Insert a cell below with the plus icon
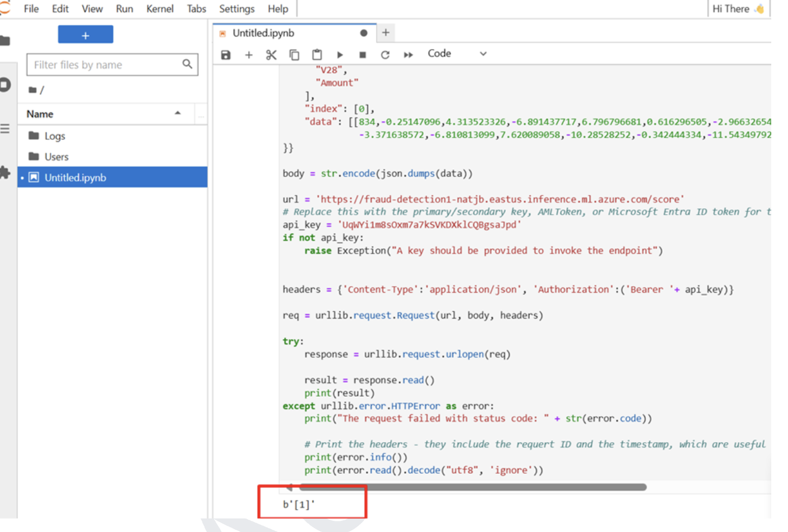The width and height of the screenshot is (788, 532). [249, 54]
